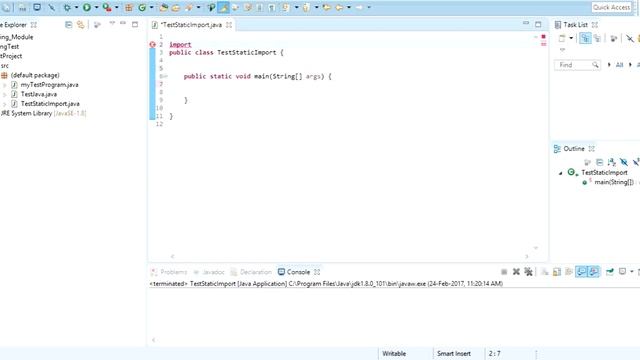Select the TestStaticImport.java editor tab
The image size is (640, 360).
[x=191, y=25]
